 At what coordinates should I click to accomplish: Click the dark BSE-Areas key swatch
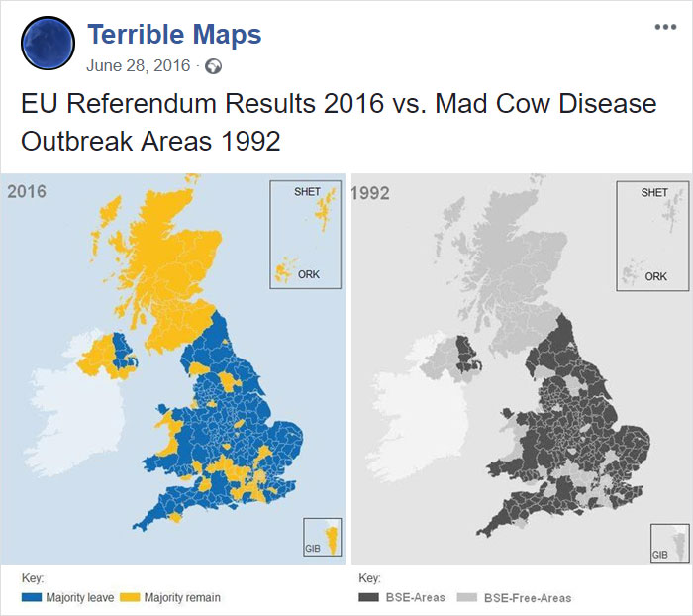370,597
